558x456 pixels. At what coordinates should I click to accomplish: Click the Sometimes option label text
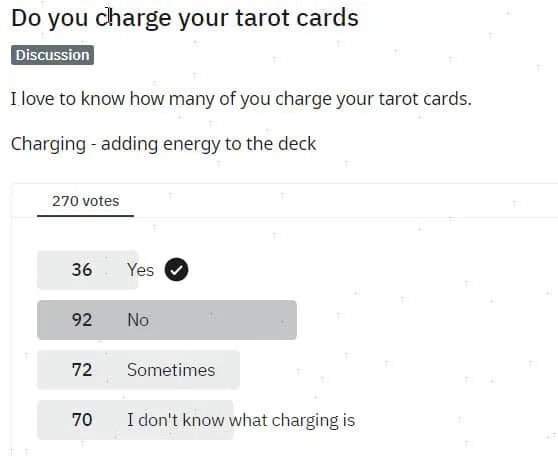pyautogui.click(x=171, y=369)
